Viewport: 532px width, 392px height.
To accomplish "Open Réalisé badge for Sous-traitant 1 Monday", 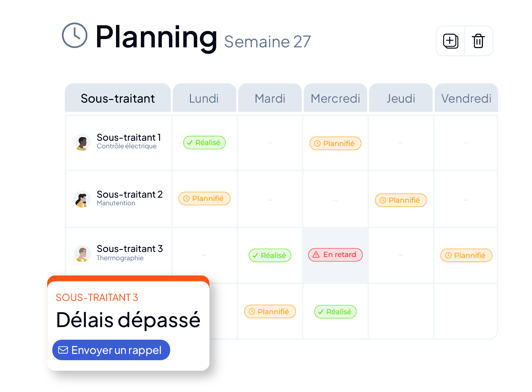I will point(205,143).
